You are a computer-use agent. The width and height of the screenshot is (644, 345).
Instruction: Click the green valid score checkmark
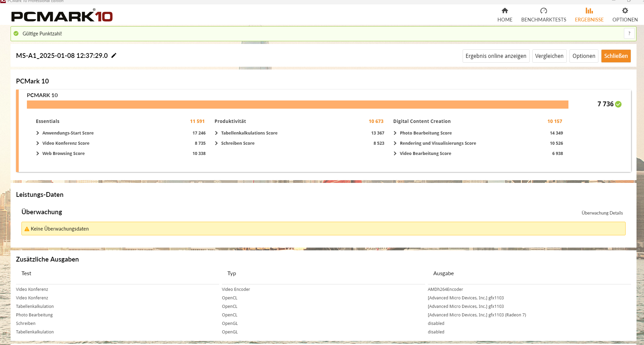(16, 33)
